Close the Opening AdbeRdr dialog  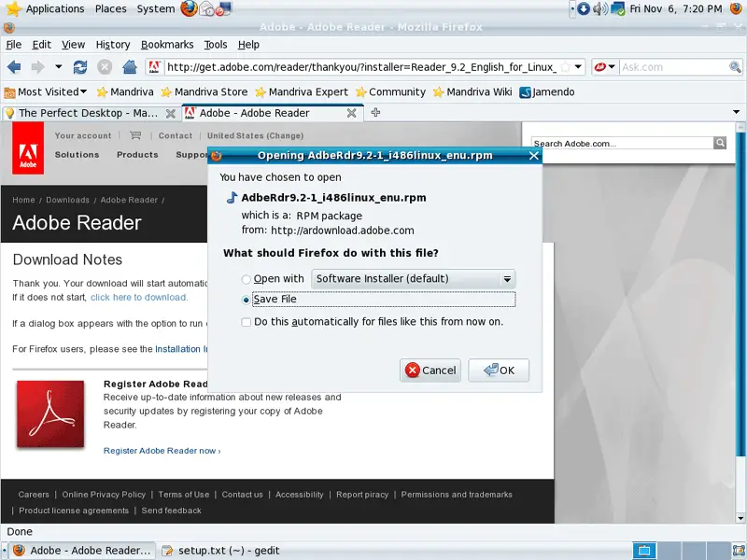click(x=533, y=156)
